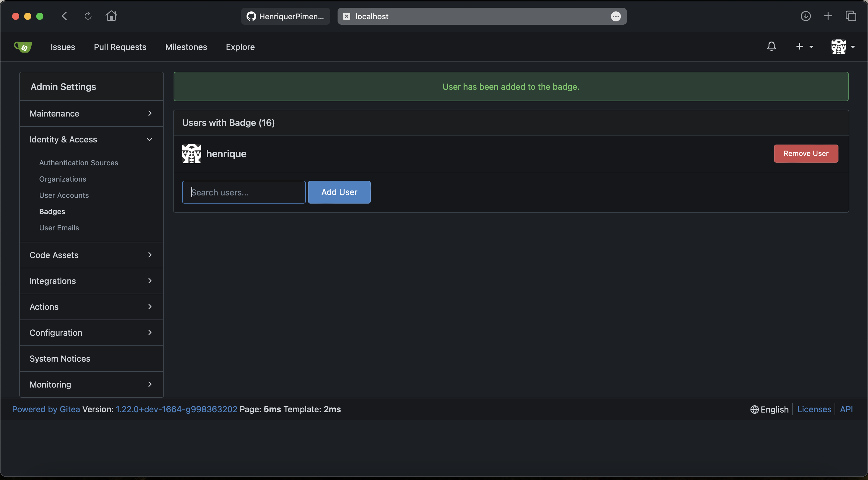Open the user avatar profile menu
This screenshot has width=868, height=480.
(842, 47)
